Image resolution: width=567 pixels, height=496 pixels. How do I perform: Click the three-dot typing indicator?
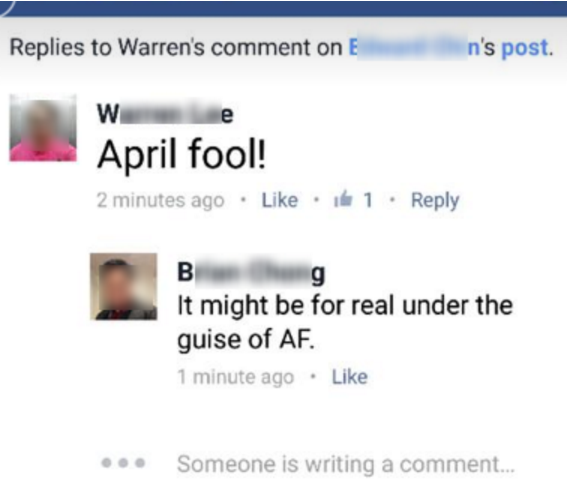(123, 463)
